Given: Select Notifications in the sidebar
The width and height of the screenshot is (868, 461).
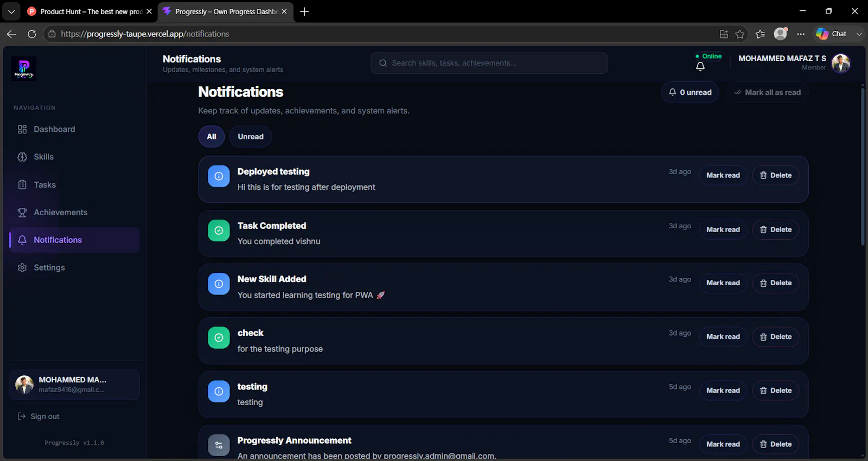Looking at the screenshot, I should (74, 240).
